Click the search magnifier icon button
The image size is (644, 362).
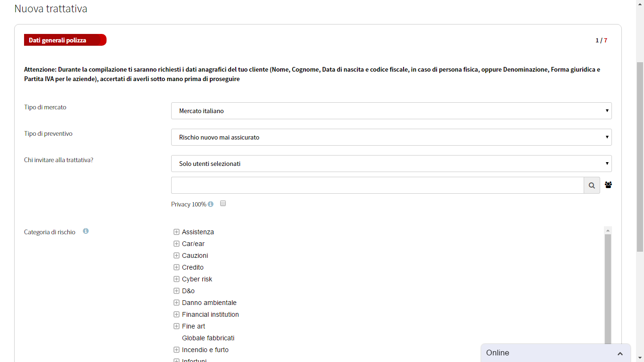click(x=592, y=186)
